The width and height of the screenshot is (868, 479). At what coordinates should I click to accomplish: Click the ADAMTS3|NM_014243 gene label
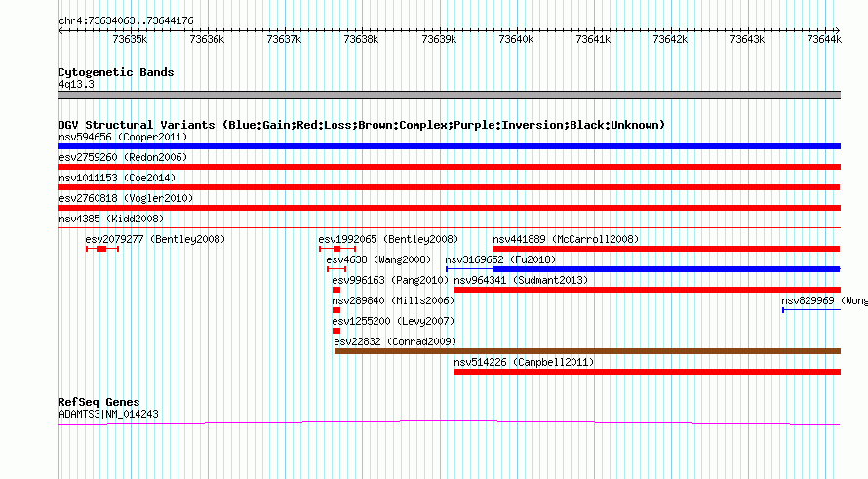tap(108, 414)
